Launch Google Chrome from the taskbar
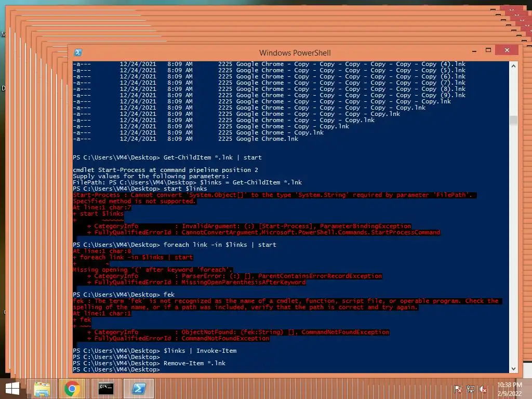This screenshot has height=399, width=532. [x=72, y=389]
